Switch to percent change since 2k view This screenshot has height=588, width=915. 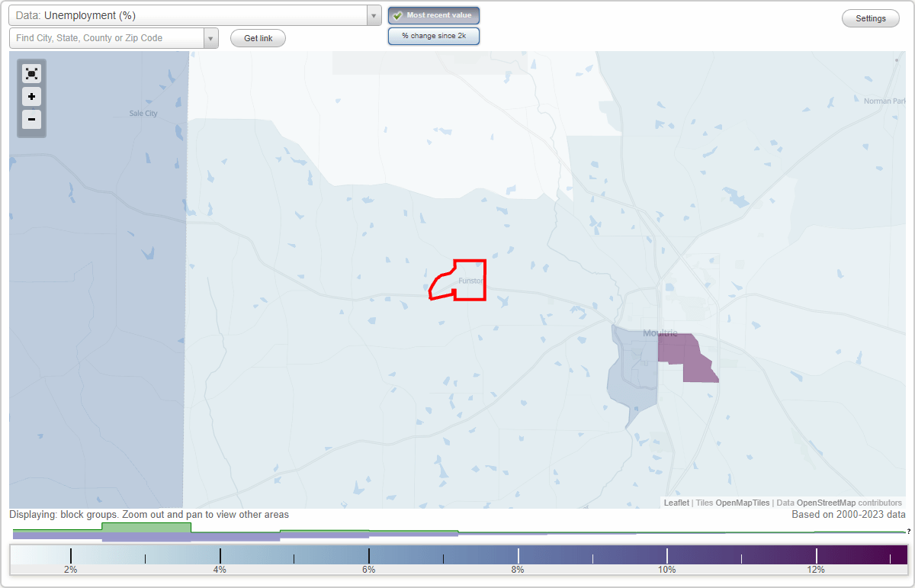coord(434,35)
